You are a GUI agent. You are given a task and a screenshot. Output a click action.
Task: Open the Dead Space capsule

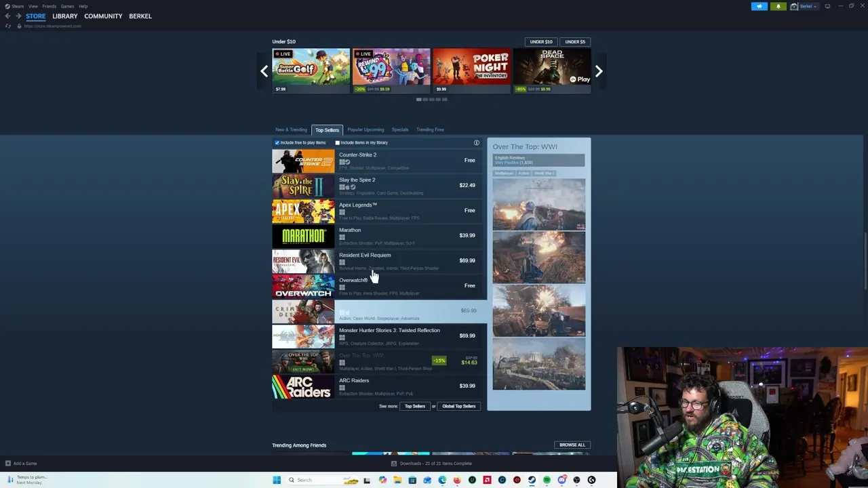(x=551, y=70)
